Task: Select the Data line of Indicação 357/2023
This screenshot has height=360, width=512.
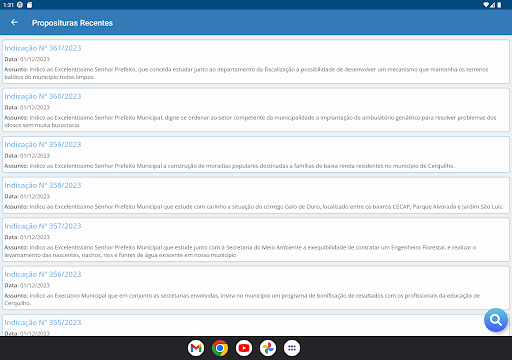Action: pos(27,237)
